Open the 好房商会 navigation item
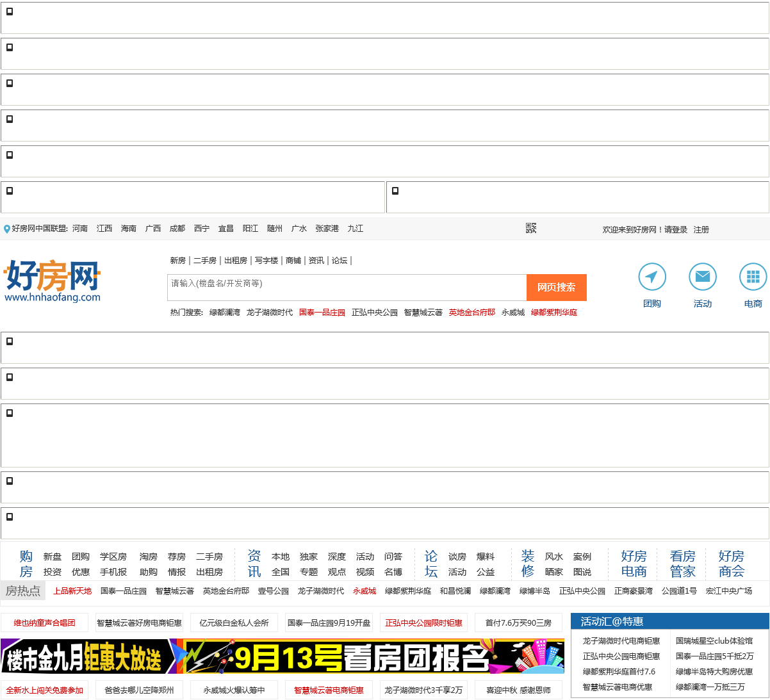The image size is (770, 700). (x=731, y=564)
